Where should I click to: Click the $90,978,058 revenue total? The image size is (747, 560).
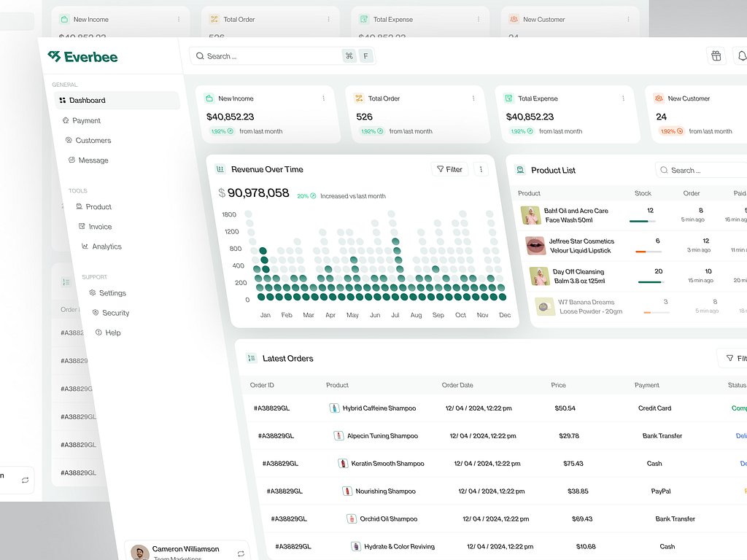tap(254, 192)
